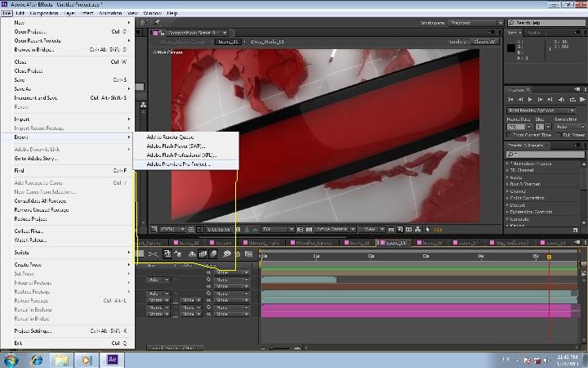Click the black color swatch in Info panel
Image resolution: width=588 pixels, height=368 pixels.
[x=510, y=48]
